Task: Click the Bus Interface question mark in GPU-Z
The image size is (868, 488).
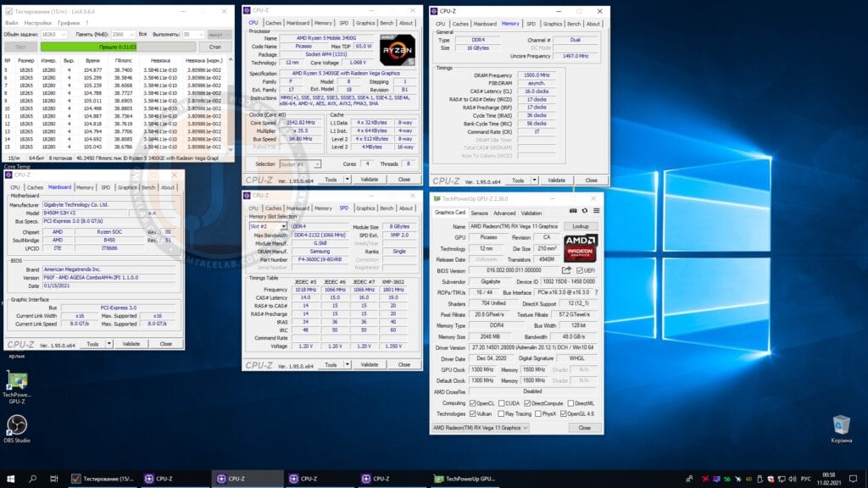Action: tap(596, 292)
